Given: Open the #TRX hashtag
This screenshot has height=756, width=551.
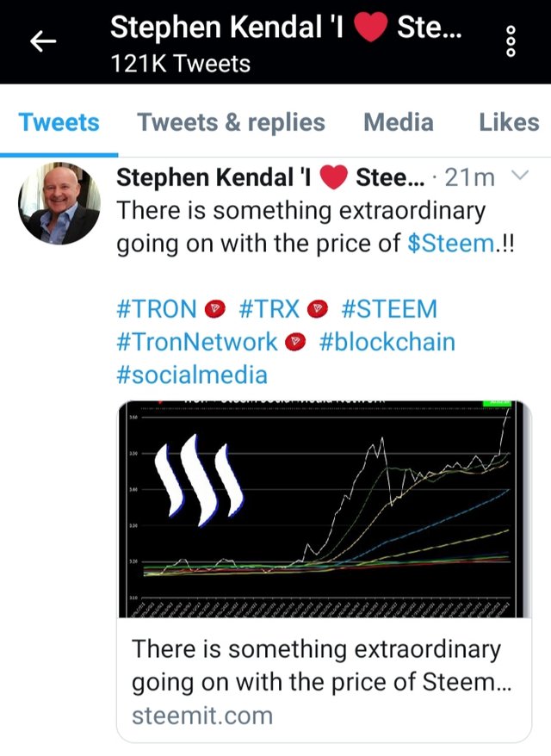Looking at the screenshot, I should [x=269, y=309].
